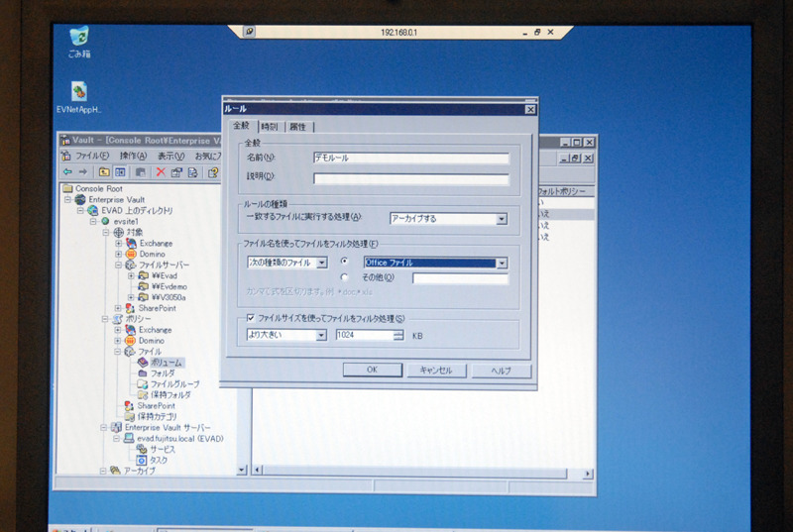The width and height of the screenshot is (793, 532).
Task: Select the ファイルサーバー node
Action: (x=158, y=265)
